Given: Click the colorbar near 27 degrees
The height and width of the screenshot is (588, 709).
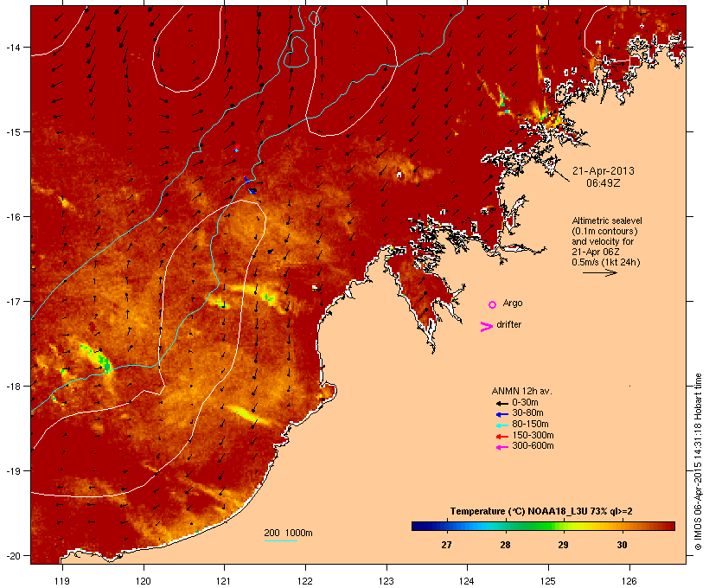Looking at the screenshot, I should coord(446,526).
